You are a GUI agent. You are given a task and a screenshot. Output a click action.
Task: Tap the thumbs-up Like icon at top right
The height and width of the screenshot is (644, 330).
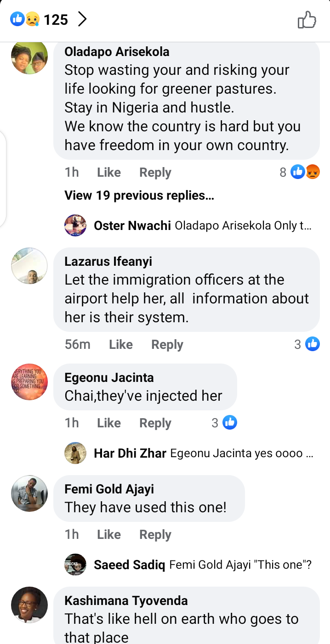(x=307, y=20)
